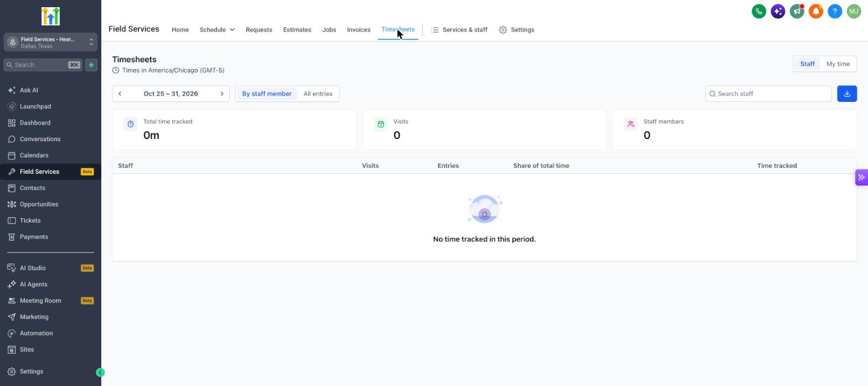Open Payments in the sidebar
This screenshot has height=386, width=868.
coord(50,237)
